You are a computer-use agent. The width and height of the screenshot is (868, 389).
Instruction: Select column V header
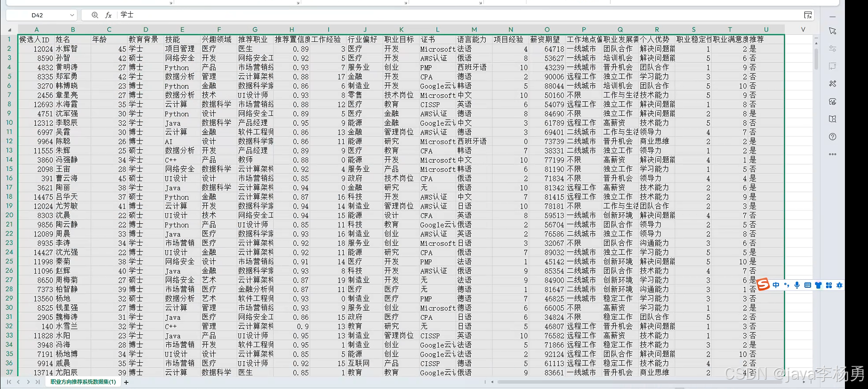click(803, 29)
